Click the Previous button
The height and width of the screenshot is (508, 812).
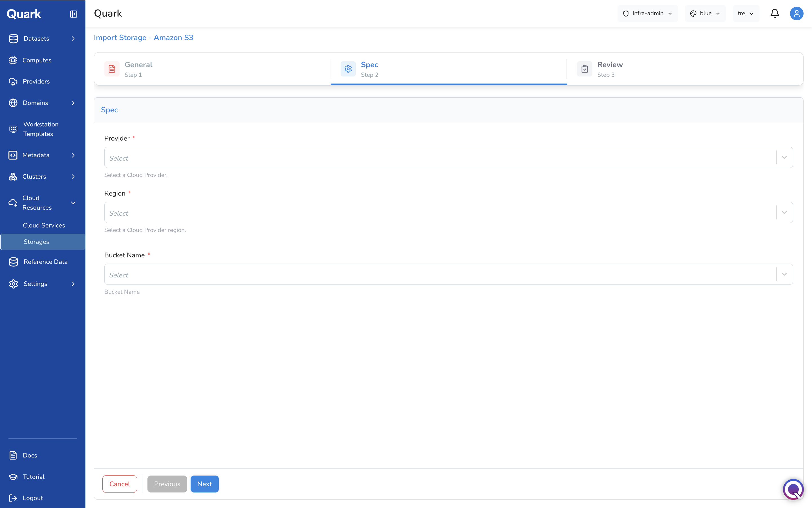pyautogui.click(x=167, y=484)
